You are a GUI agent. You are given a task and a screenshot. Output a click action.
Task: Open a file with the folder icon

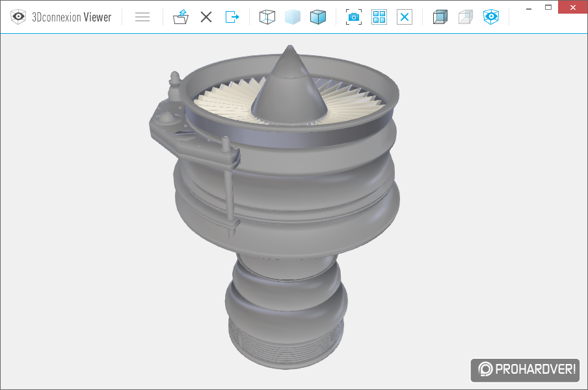[180, 17]
